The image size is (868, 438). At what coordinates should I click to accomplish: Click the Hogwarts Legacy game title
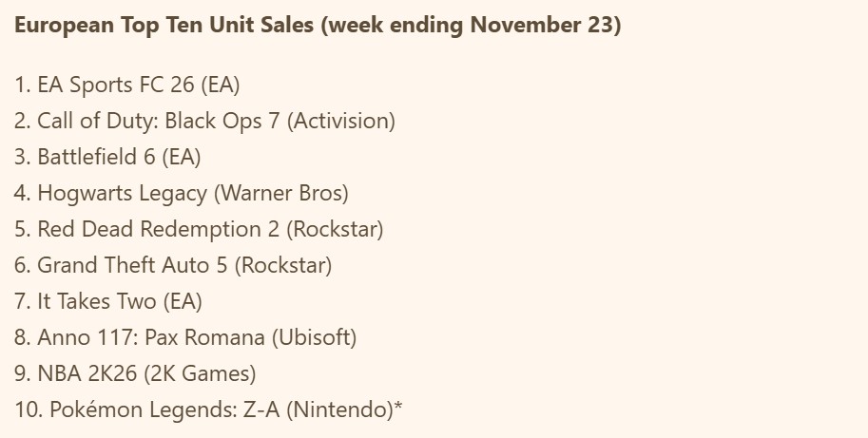(122, 193)
